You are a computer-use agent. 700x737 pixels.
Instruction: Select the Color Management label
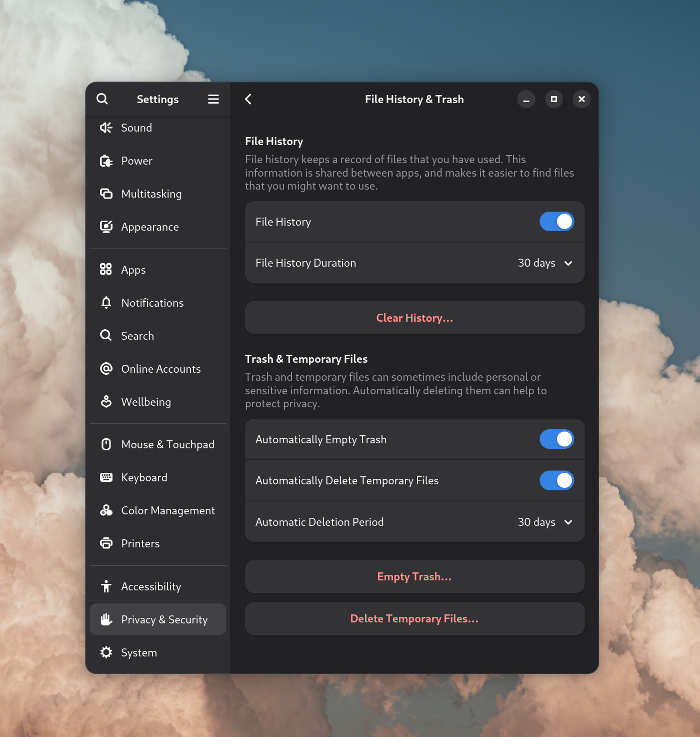click(168, 510)
